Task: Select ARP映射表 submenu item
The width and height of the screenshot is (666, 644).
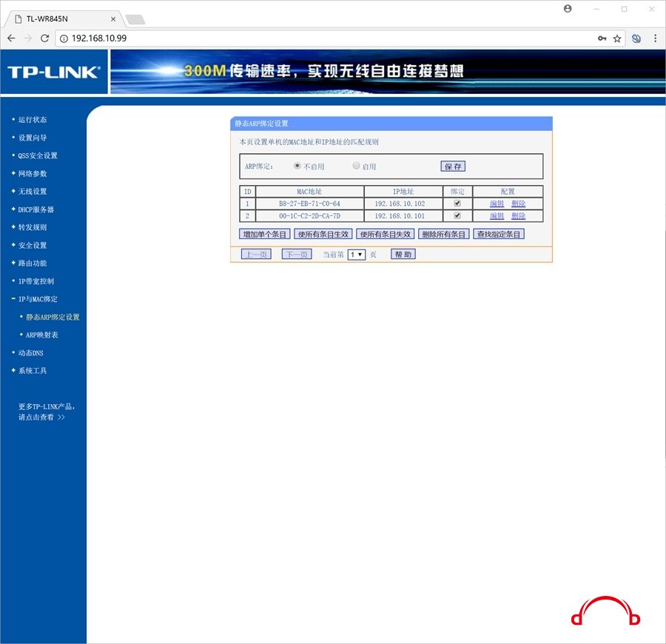Action: (41, 335)
